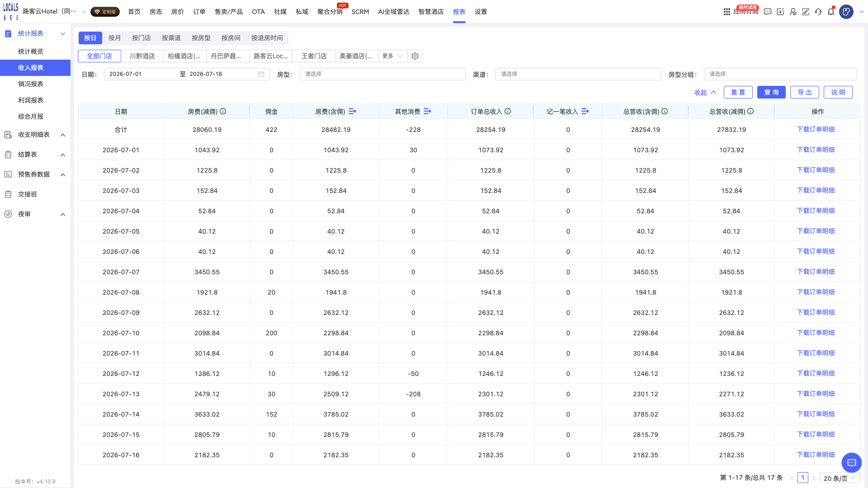This screenshot has height=488, width=868.
Task: Toggle the 结算表 sidebar chevron
Action: tap(63, 155)
